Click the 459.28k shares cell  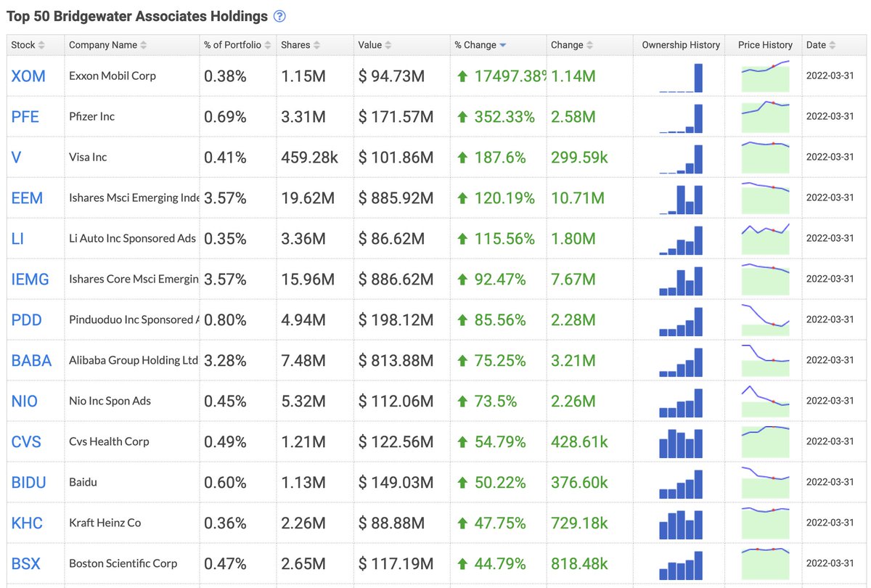pos(309,158)
